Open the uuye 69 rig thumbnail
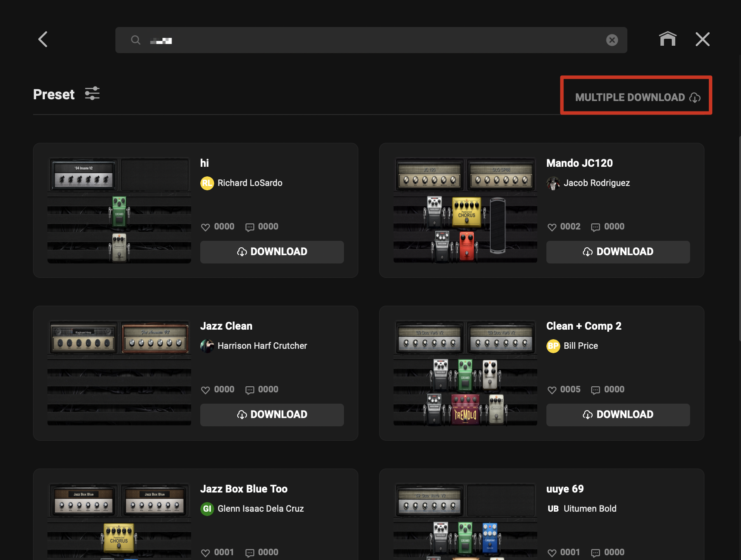Viewport: 741px width, 560px height. click(x=465, y=521)
